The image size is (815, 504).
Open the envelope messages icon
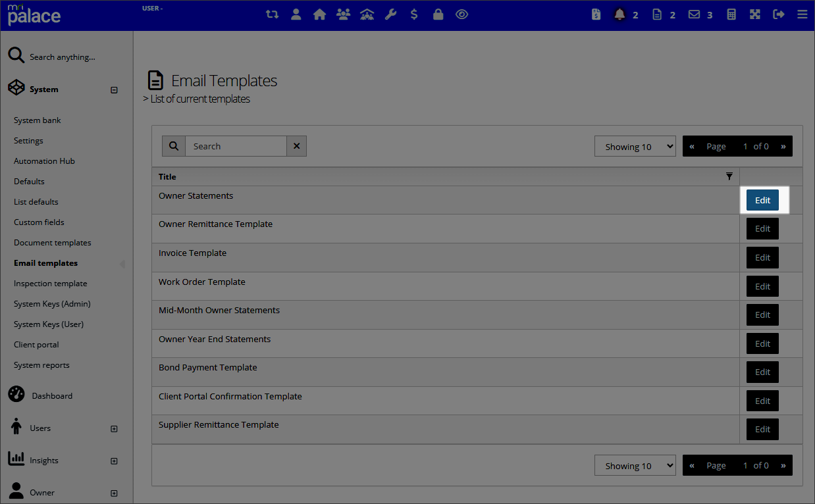click(x=694, y=14)
